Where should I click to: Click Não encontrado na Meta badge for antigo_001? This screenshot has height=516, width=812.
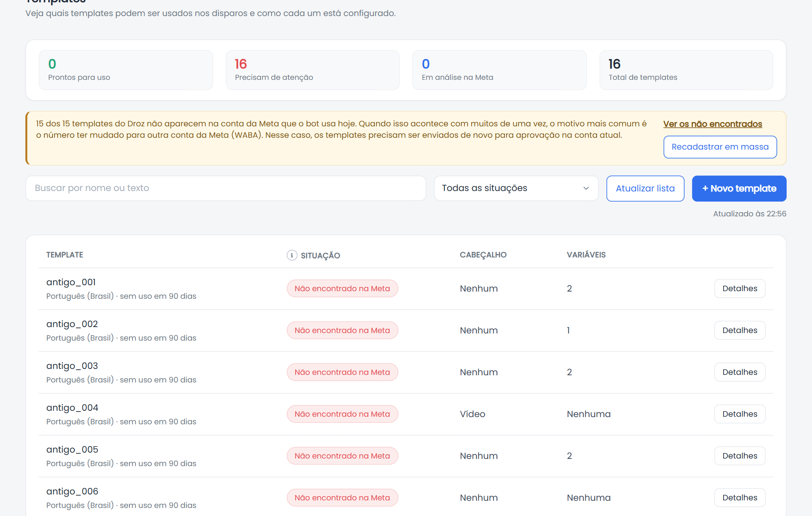[x=342, y=289]
